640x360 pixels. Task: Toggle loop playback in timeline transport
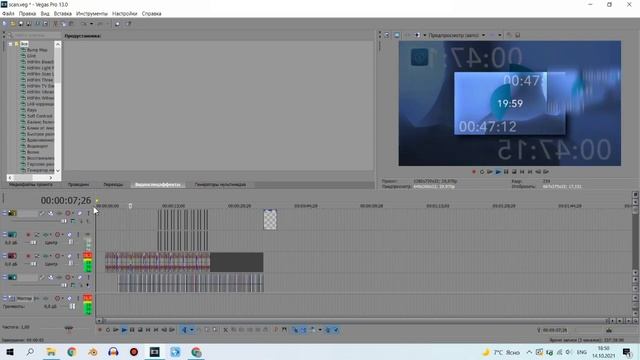click(108, 330)
